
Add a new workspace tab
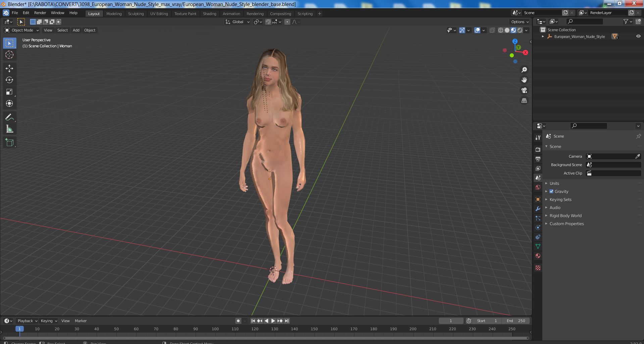click(x=319, y=14)
